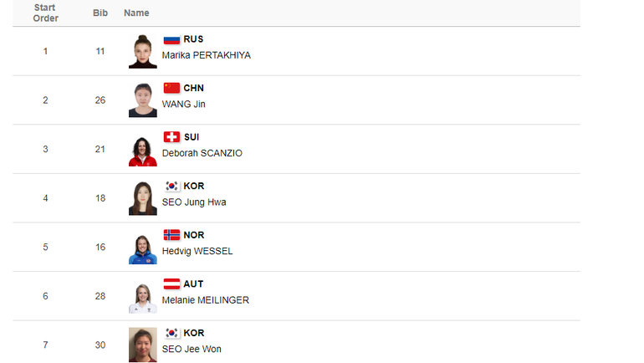Click the Bib column header

point(100,13)
